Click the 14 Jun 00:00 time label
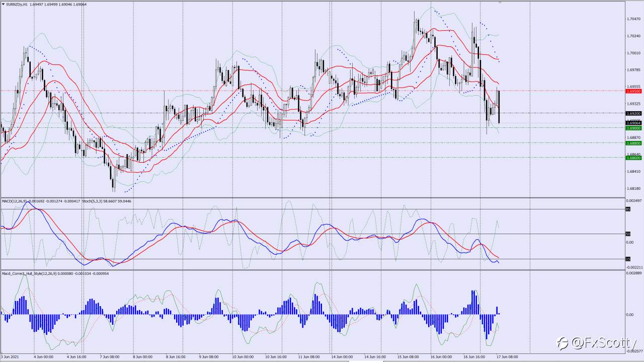The width and height of the screenshot is (644, 362). point(343,357)
